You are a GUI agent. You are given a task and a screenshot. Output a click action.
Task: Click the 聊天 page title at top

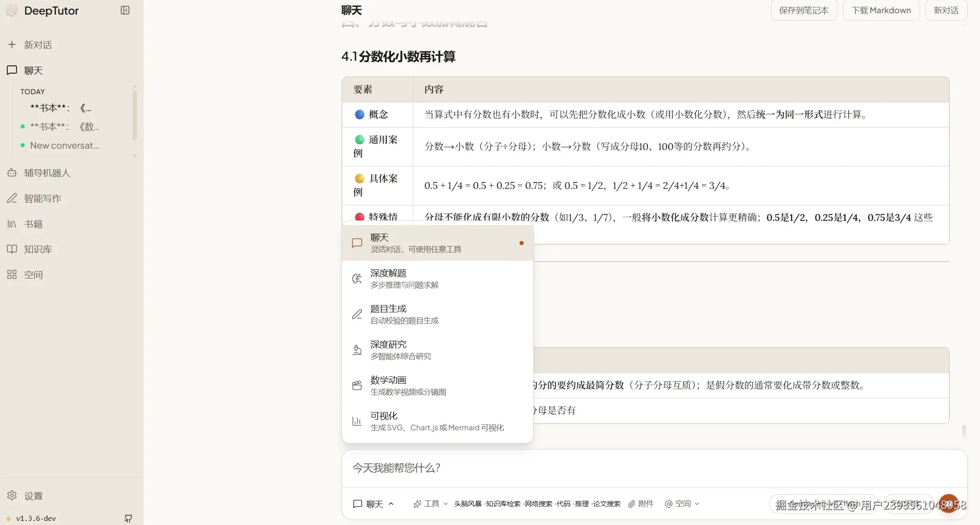(352, 11)
